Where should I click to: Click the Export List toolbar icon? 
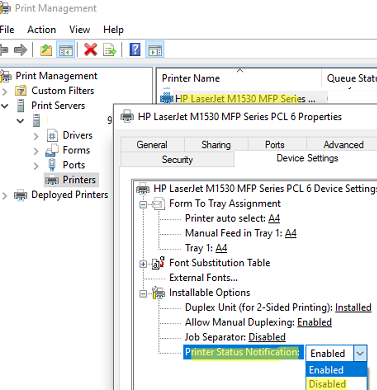109,50
